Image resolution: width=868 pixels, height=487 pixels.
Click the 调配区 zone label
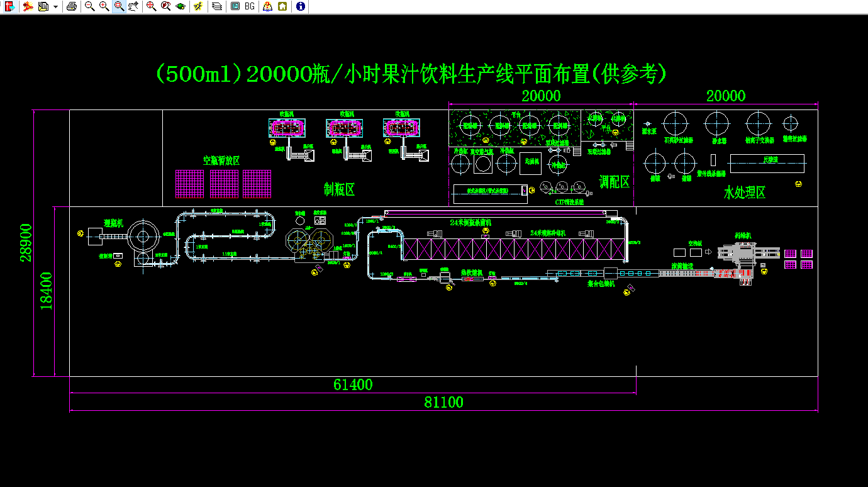(x=615, y=182)
